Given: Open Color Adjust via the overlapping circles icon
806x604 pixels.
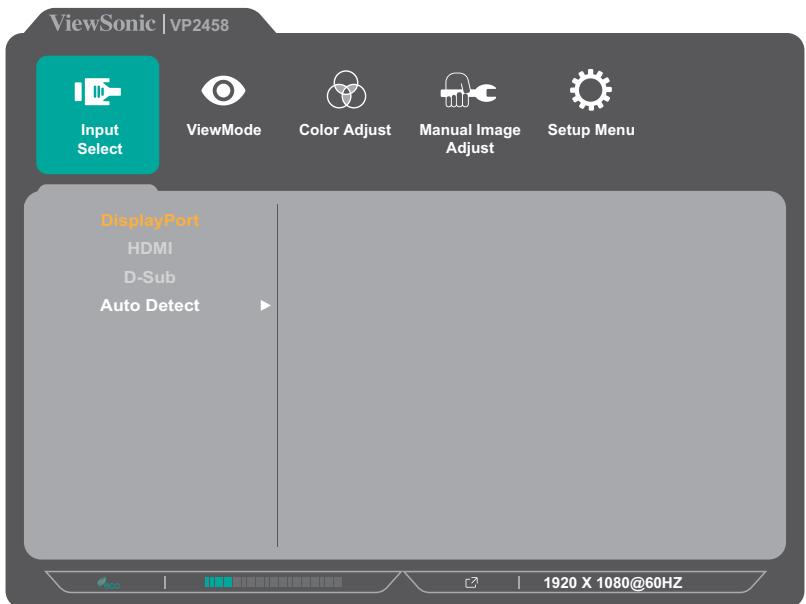Looking at the screenshot, I should (346, 90).
